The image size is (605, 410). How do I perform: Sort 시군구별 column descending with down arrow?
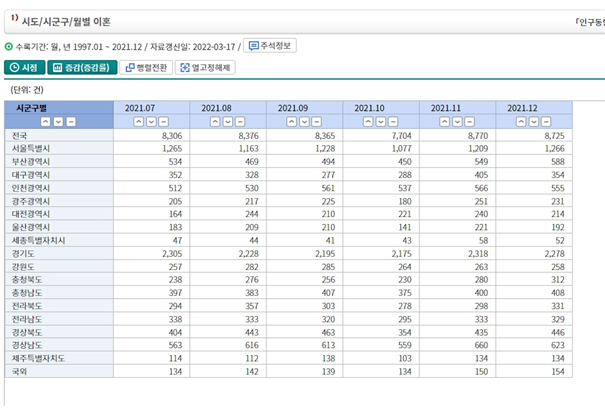(58, 122)
